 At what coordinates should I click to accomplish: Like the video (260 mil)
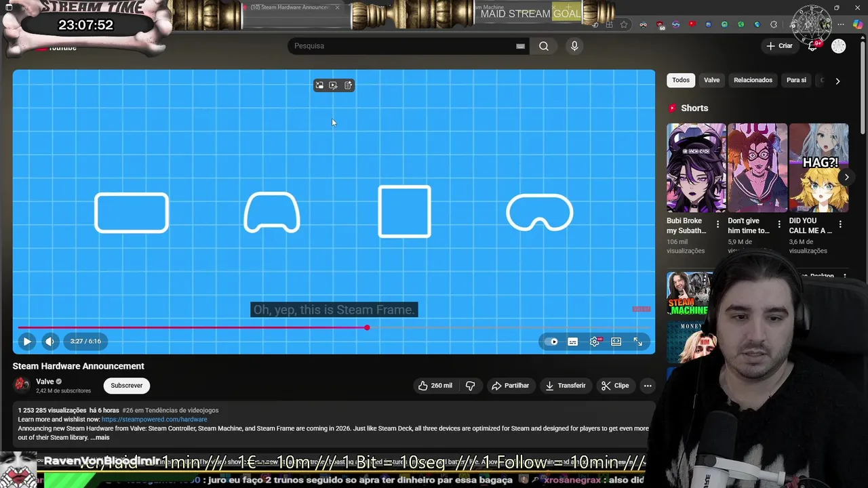[435, 386]
